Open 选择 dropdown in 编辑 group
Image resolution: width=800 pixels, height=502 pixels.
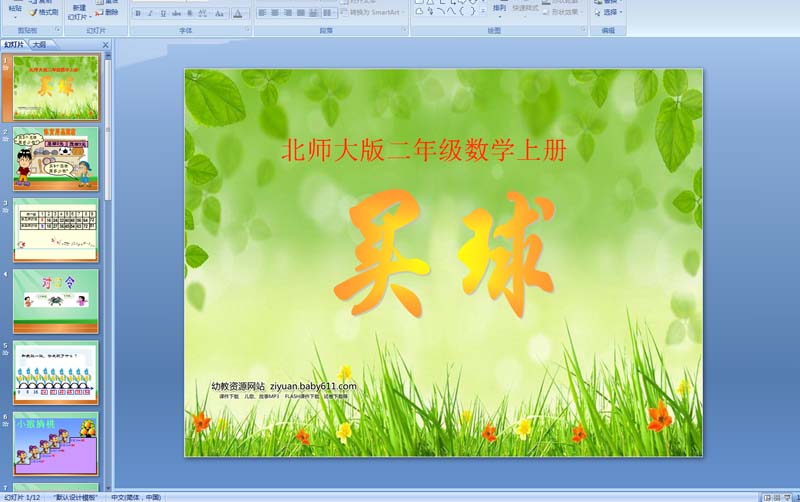pyautogui.click(x=608, y=12)
